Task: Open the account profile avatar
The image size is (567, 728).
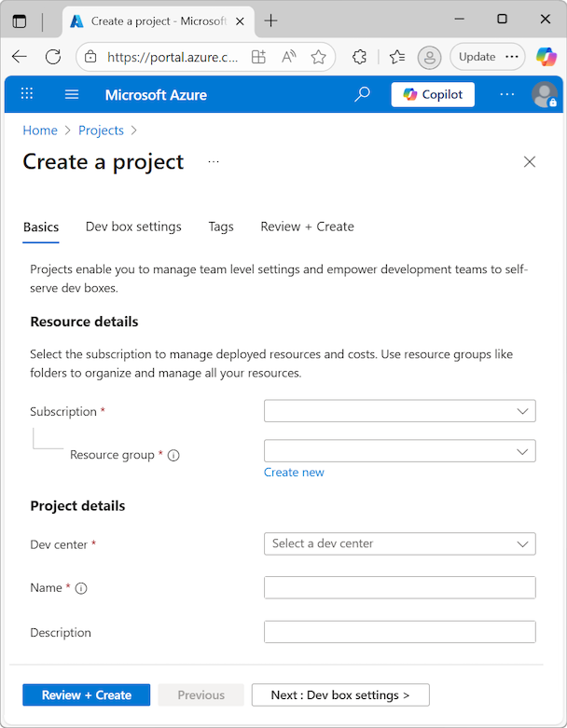Action: [x=544, y=94]
